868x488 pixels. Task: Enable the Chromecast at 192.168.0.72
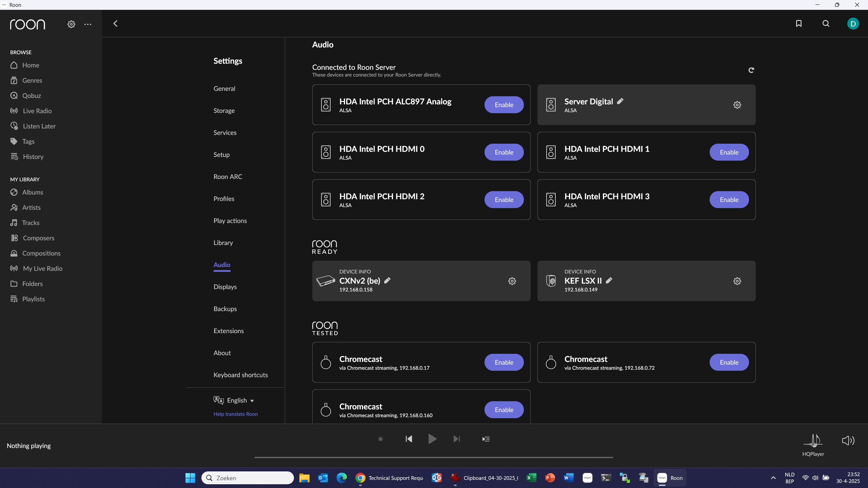pyautogui.click(x=729, y=362)
